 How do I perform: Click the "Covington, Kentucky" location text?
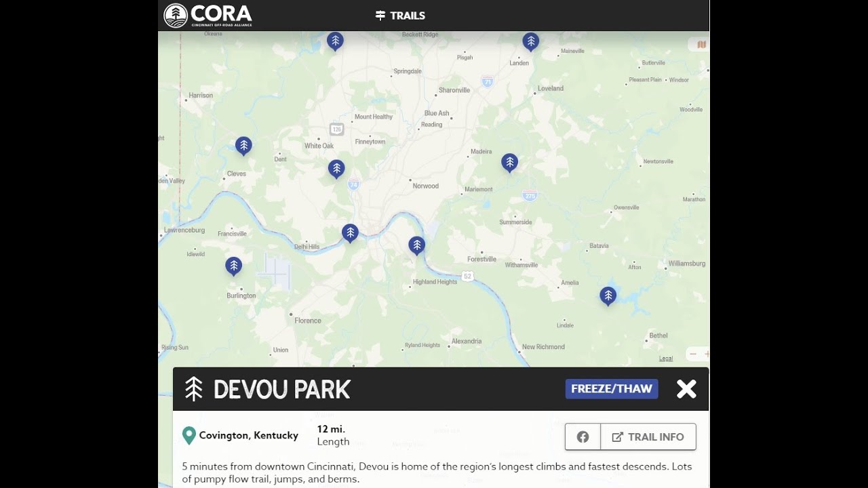pos(249,435)
